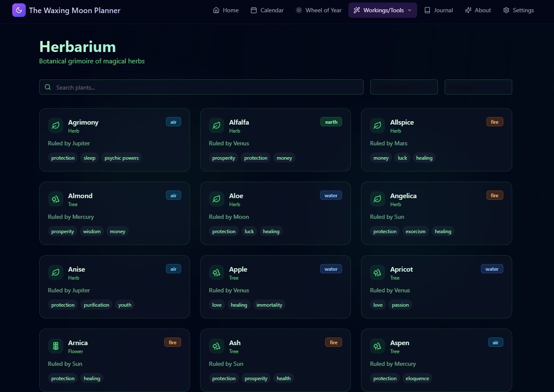This screenshot has width=554, height=392.
Task: Select the tree icon on the Almond card
Action: click(55, 199)
